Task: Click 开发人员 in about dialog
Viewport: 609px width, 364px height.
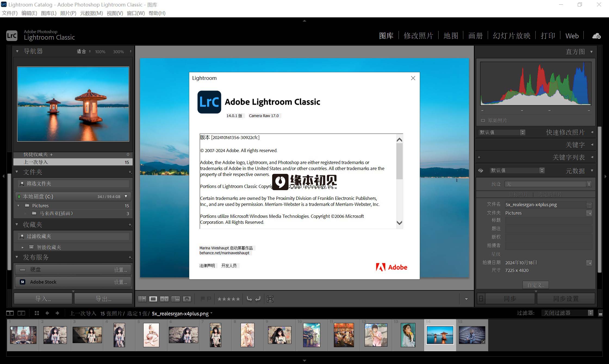Action: (229, 266)
